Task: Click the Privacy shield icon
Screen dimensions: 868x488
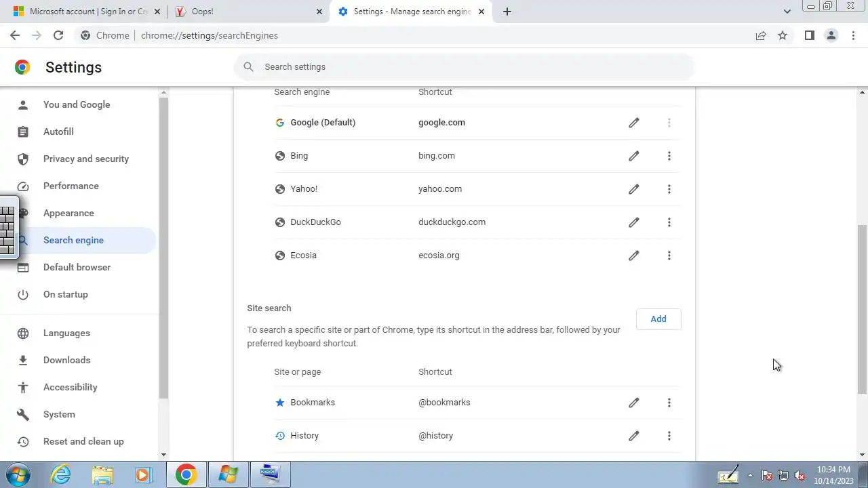Action: (23, 159)
